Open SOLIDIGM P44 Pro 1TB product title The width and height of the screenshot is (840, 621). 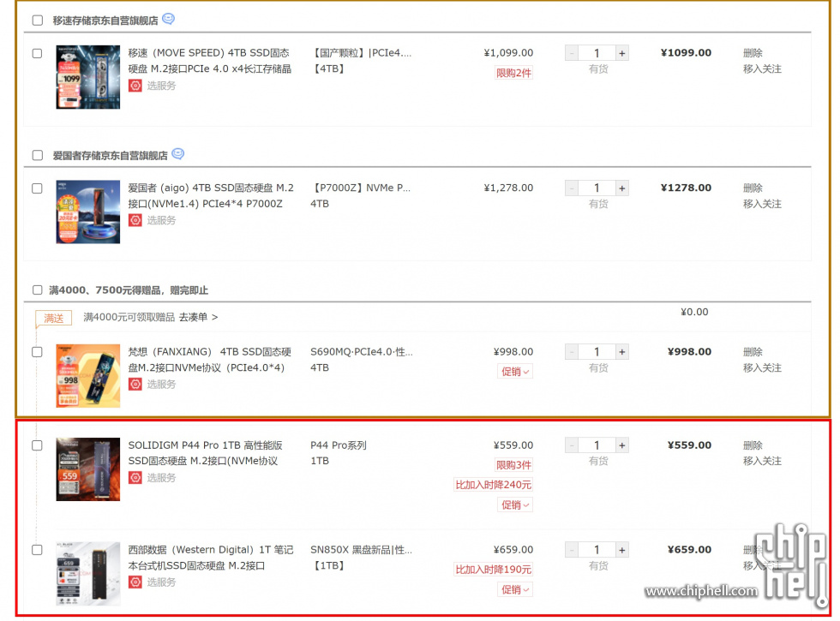205,453
